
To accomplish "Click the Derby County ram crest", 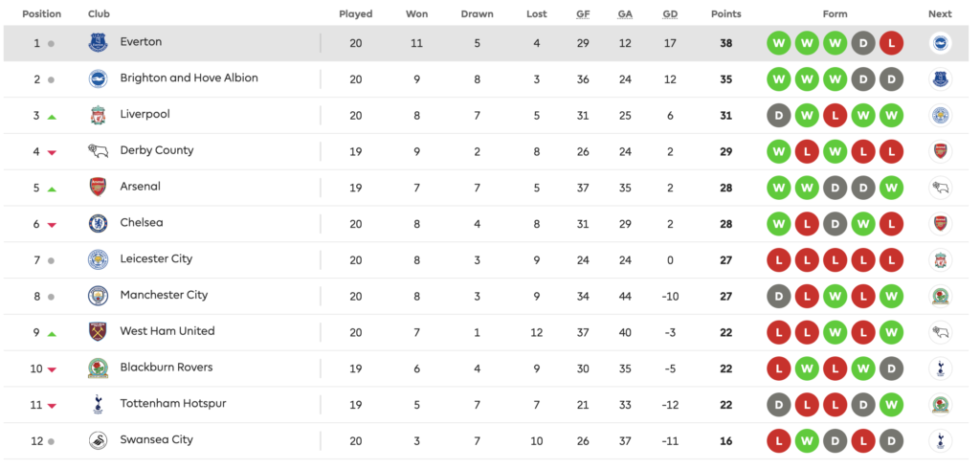I will pos(99,150).
